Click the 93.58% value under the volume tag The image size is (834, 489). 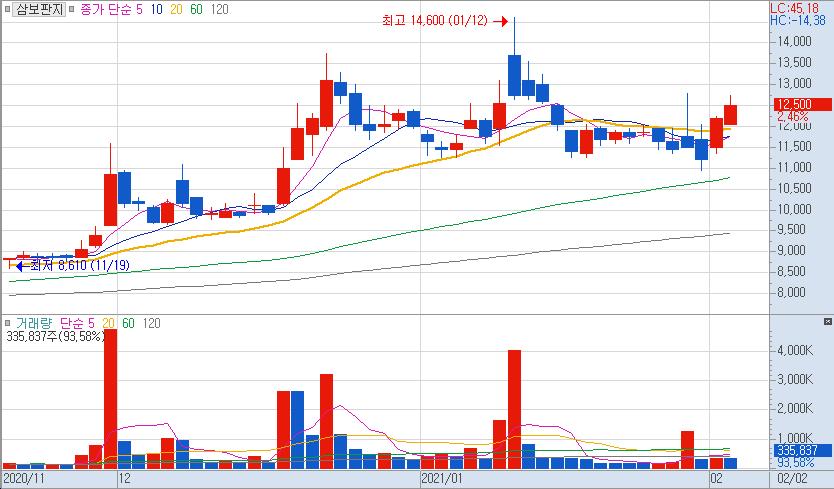796,462
